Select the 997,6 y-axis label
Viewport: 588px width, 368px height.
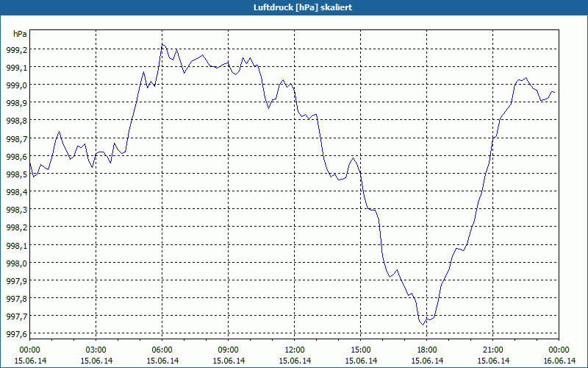pos(16,334)
